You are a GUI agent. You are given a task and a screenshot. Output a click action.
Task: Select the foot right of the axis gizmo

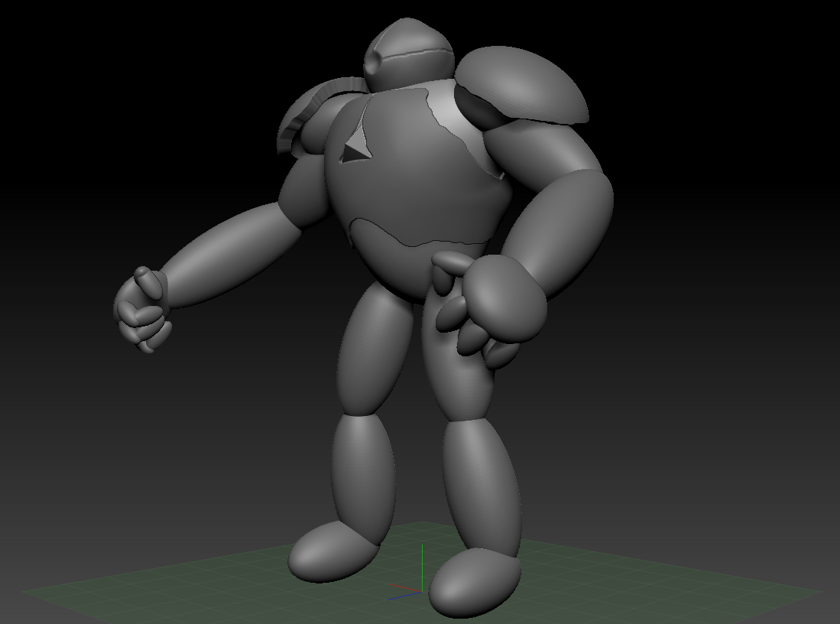tap(475, 583)
